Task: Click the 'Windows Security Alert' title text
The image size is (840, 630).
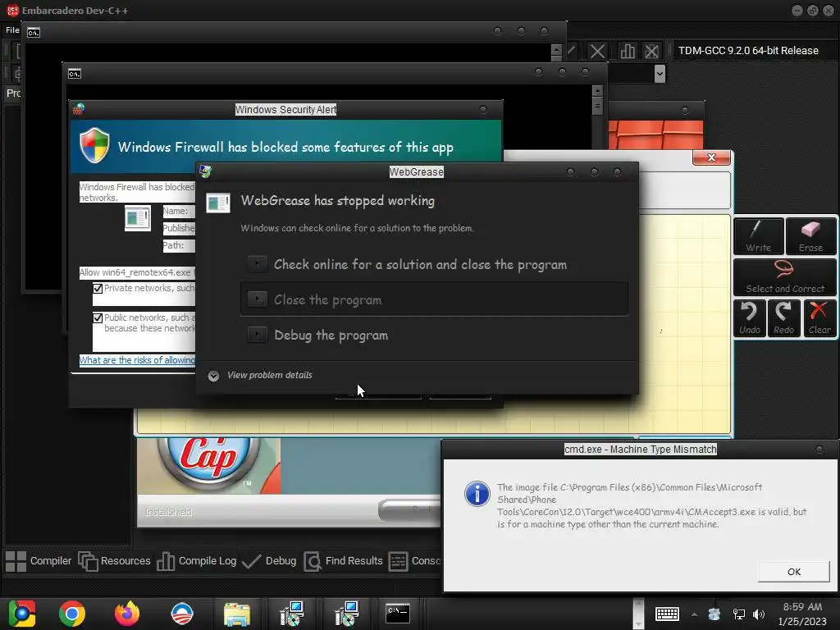Action: (x=286, y=110)
